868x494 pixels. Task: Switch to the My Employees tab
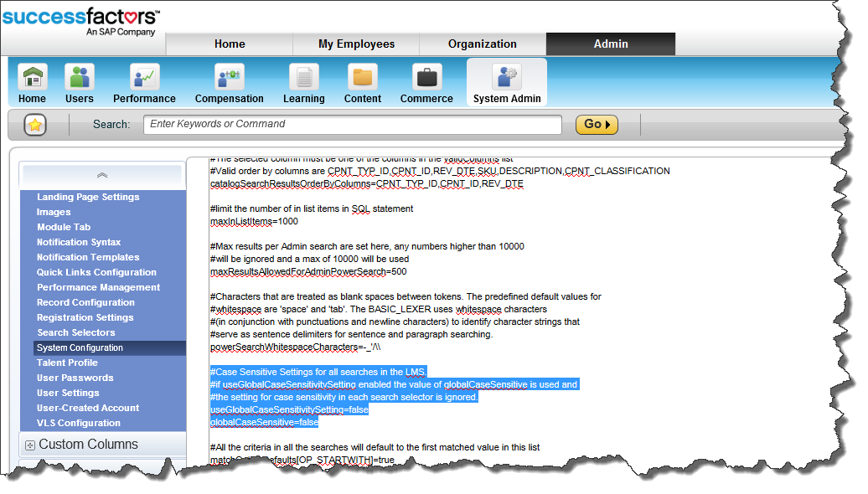tap(357, 44)
